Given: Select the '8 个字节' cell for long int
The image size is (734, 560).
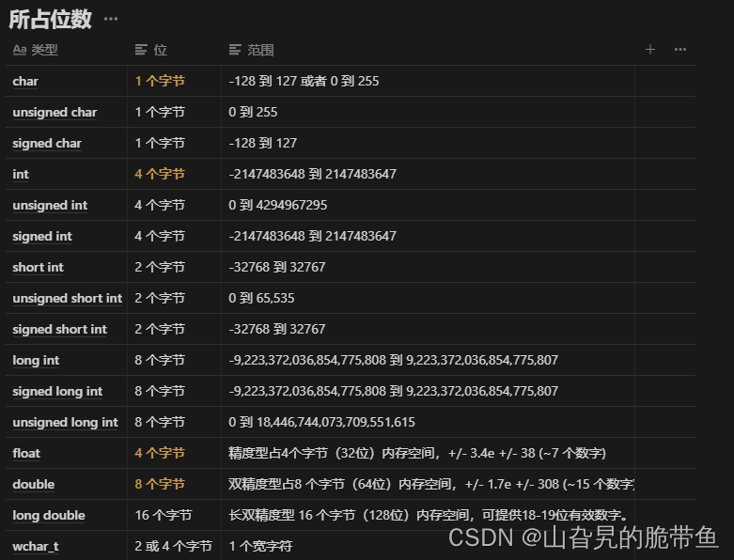Looking at the screenshot, I should pyautogui.click(x=174, y=360).
